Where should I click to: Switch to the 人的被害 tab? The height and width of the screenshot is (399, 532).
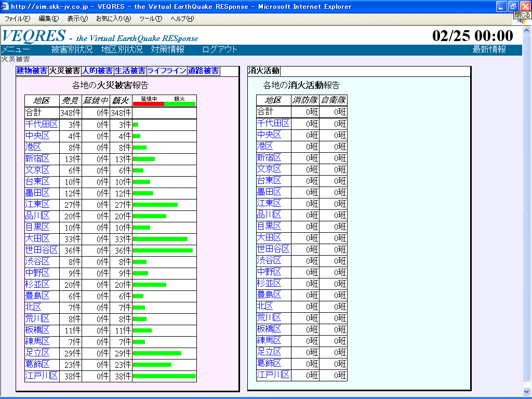[97, 71]
